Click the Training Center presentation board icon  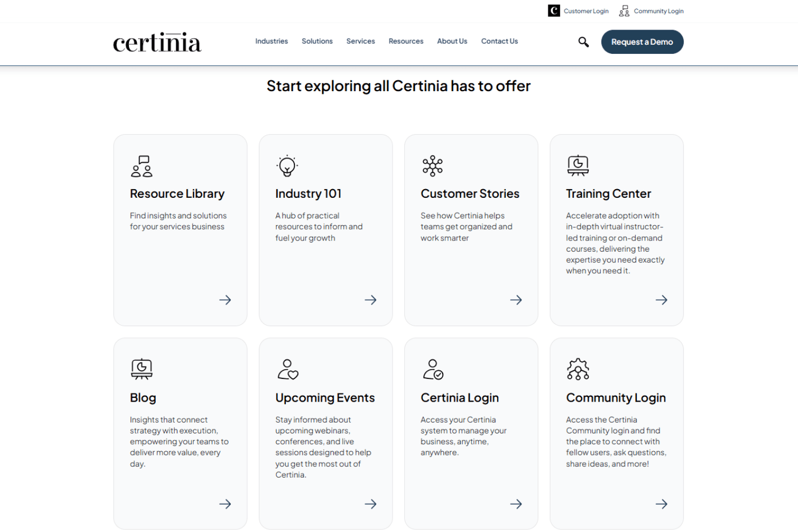click(578, 165)
